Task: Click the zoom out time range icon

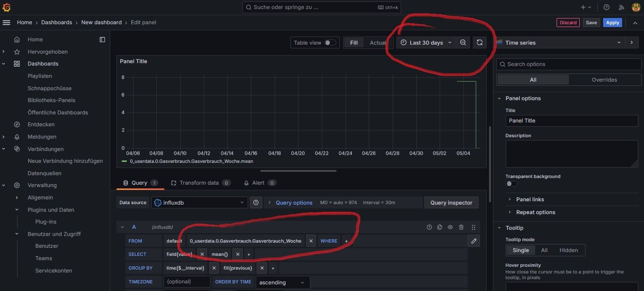Action: click(463, 43)
